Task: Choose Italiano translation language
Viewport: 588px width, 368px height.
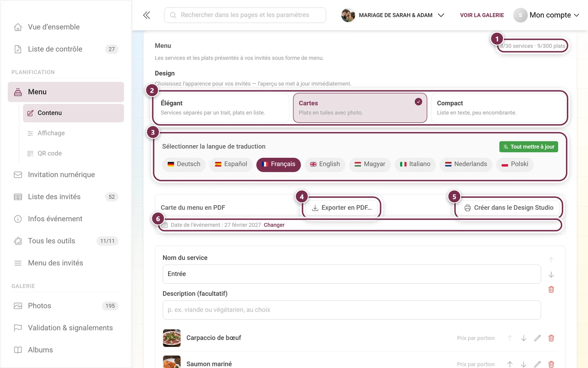Action: pos(415,164)
